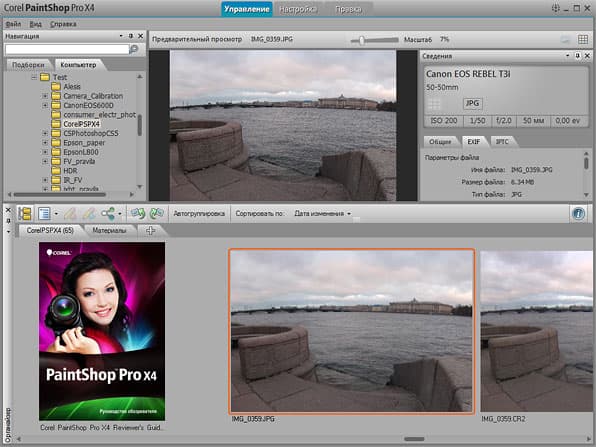Select the PaintShop Pro X4 Reviewer's Guide thumbnail
The height and width of the screenshot is (447, 596).
(x=102, y=331)
